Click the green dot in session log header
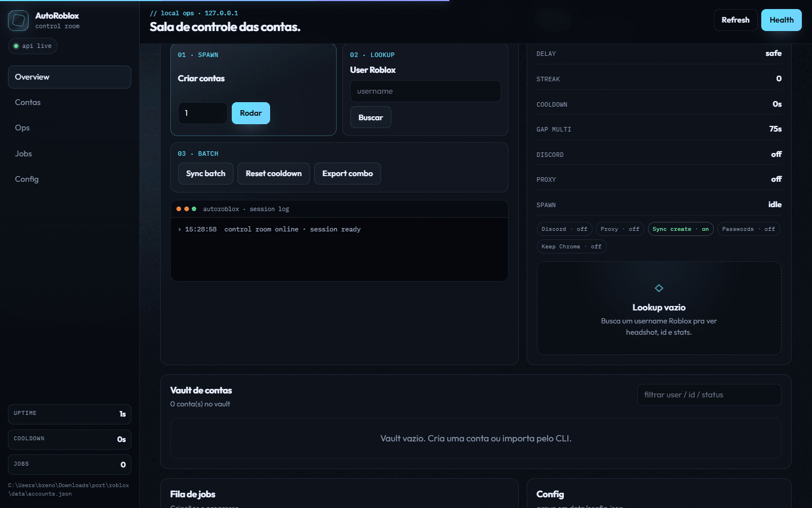The image size is (812, 508). point(194,209)
